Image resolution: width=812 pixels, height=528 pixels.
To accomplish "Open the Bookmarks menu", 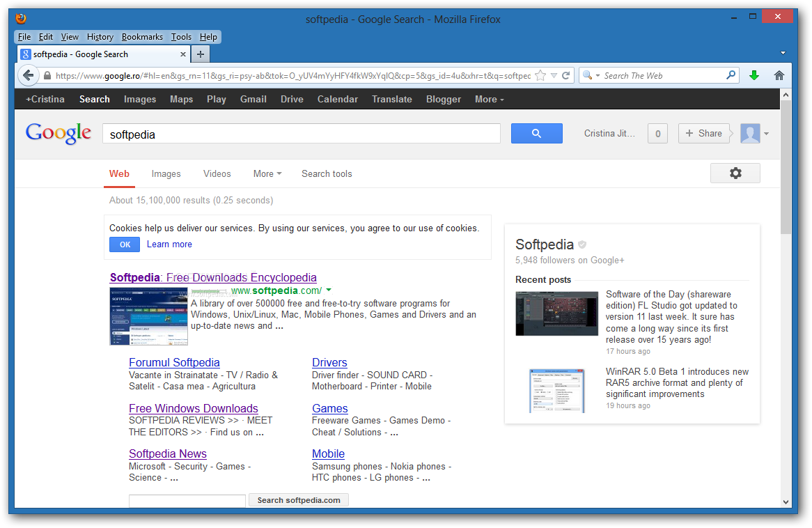I will click(142, 37).
